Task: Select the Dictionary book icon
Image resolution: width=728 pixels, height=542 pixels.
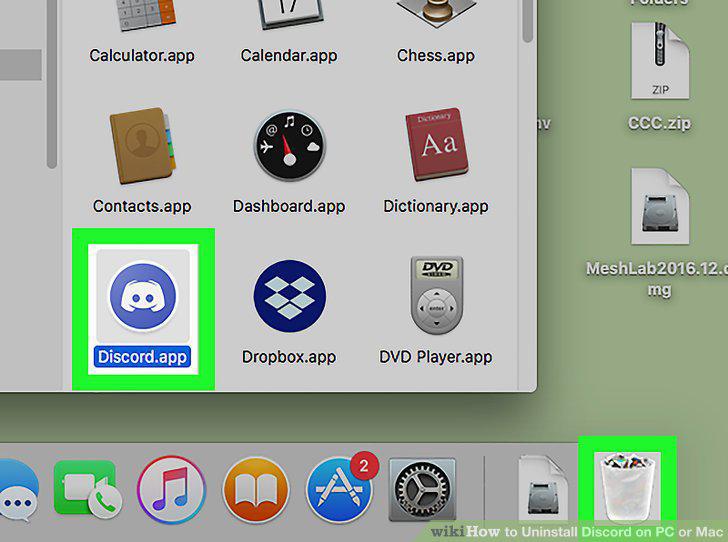Action: [436, 144]
